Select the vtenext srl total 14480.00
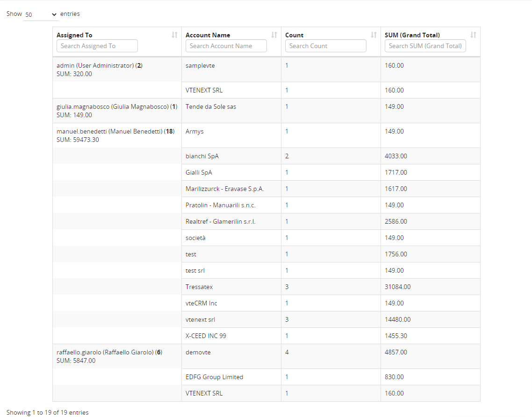 point(397,320)
